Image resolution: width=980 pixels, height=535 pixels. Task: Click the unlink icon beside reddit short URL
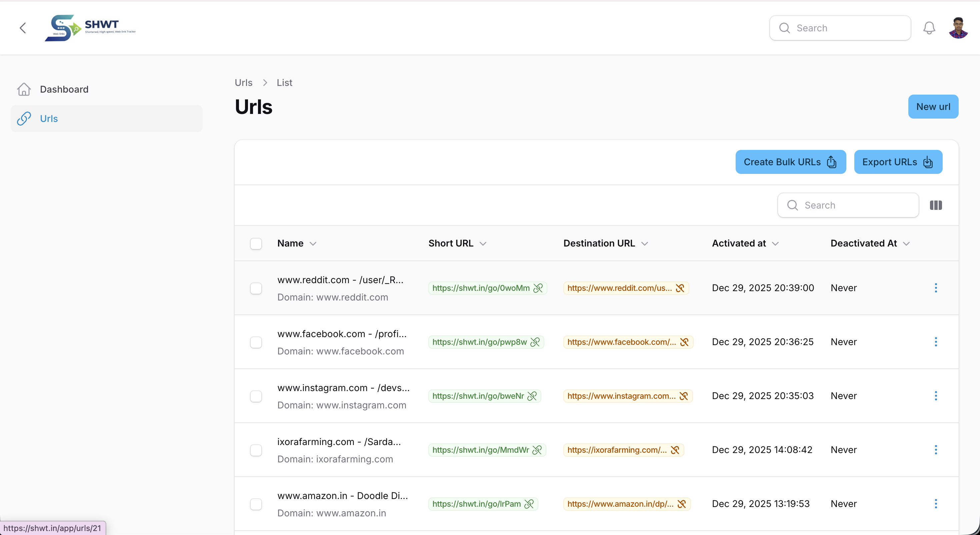click(x=538, y=288)
